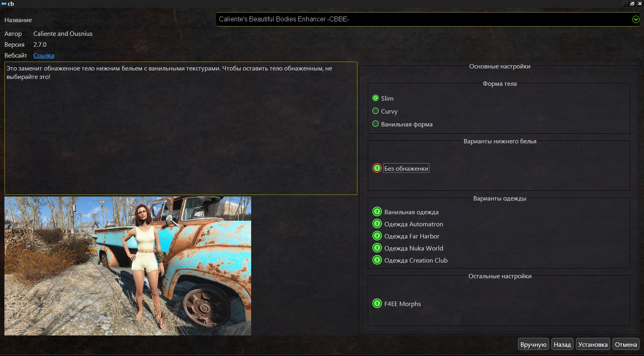The height and width of the screenshot is (356, 644).
Task: Click the Основные настройки section title
Action: pyautogui.click(x=500, y=66)
